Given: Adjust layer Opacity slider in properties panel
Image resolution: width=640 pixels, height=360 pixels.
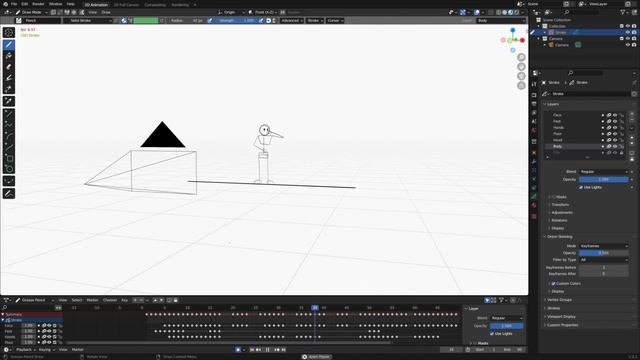Looking at the screenshot, I should pyautogui.click(x=604, y=180).
